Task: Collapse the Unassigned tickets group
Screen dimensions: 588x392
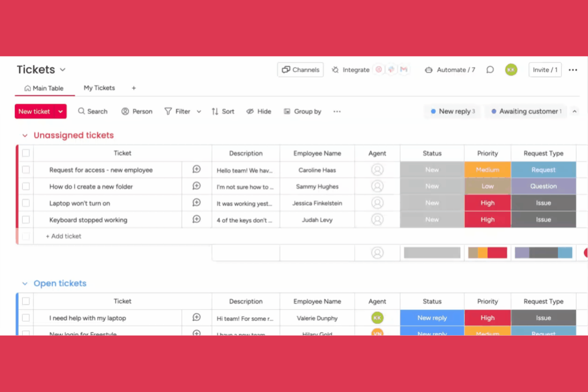Action: tap(25, 135)
